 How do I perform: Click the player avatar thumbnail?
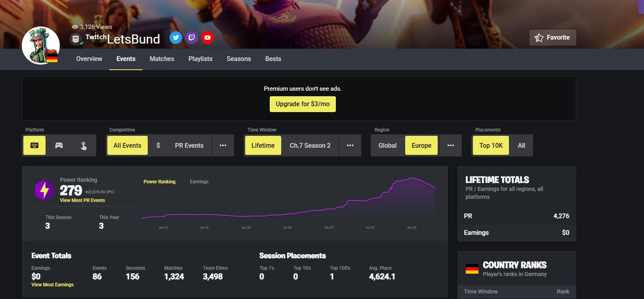[x=41, y=45]
